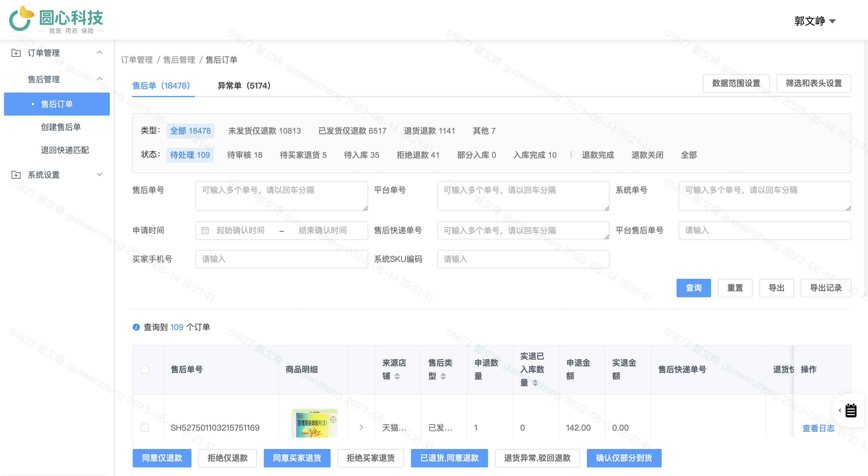Click the 重置 button
The width and height of the screenshot is (868, 476).
click(x=735, y=288)
